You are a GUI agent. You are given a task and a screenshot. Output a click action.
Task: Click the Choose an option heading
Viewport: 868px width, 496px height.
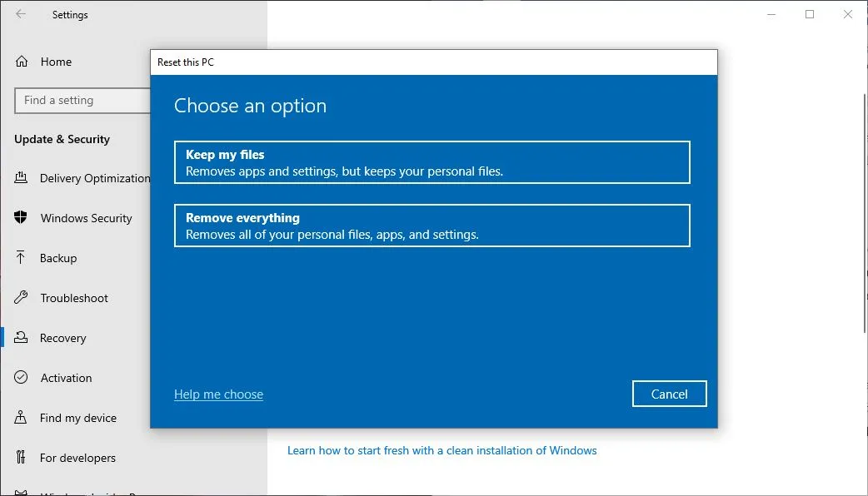[250, 106]
